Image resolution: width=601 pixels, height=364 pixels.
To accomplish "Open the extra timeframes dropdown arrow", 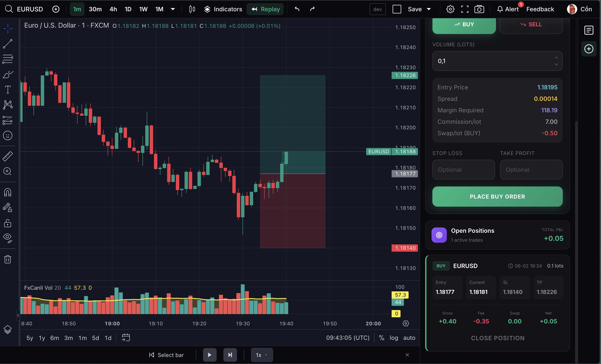I will click(173, 9).
